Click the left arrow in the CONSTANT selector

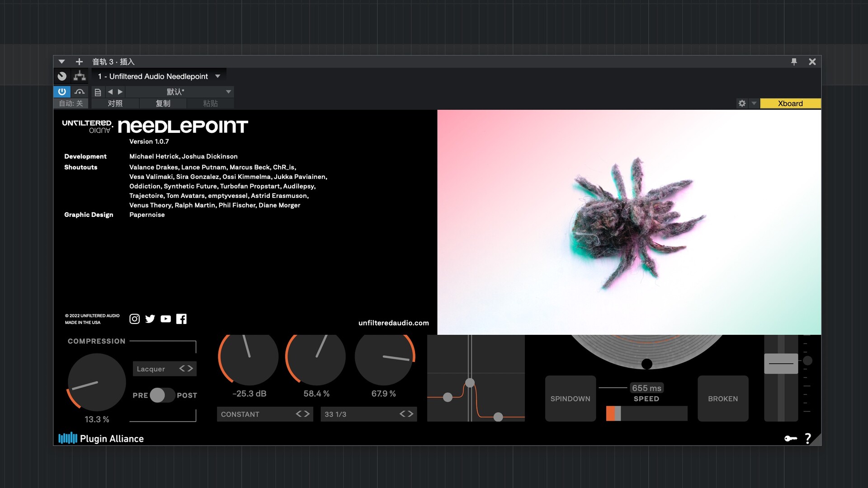click(x=298, y=414)
